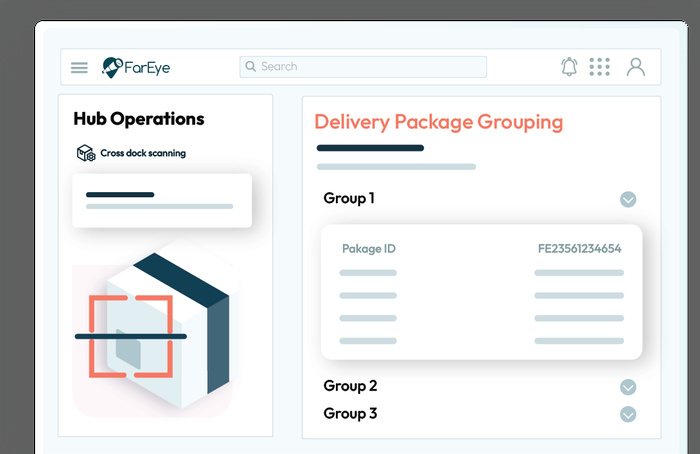
Task: Click the magnifier icon in search bar
Action: click(251, 67)
